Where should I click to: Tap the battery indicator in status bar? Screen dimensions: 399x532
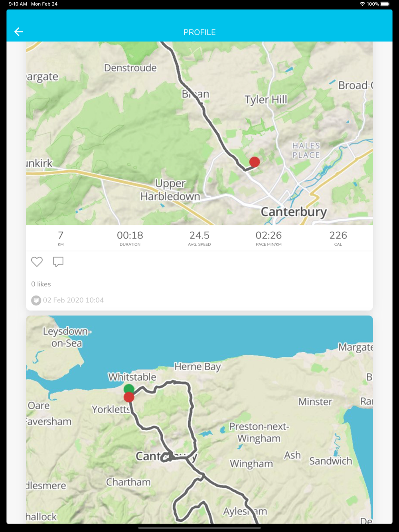point(385,4)
